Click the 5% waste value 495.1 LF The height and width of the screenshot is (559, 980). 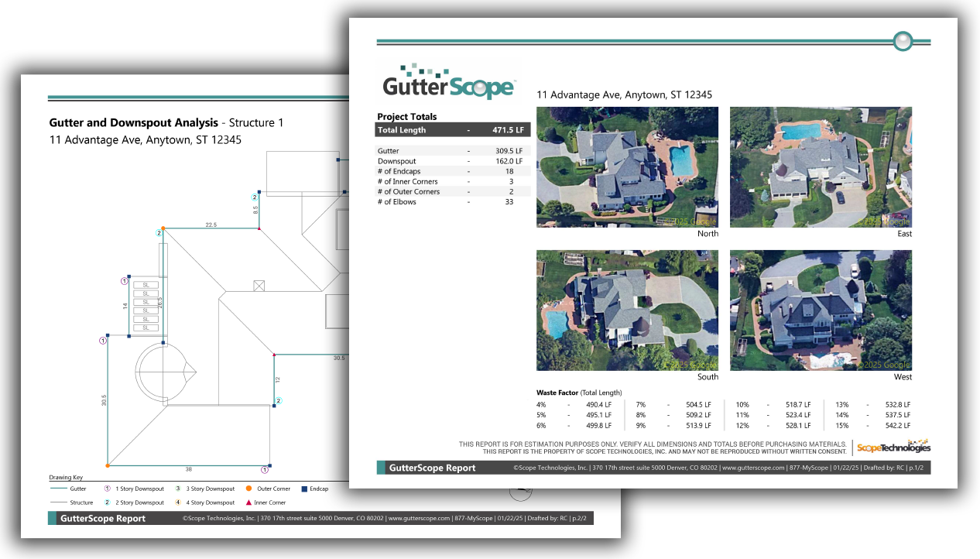[x=598, y=414]
